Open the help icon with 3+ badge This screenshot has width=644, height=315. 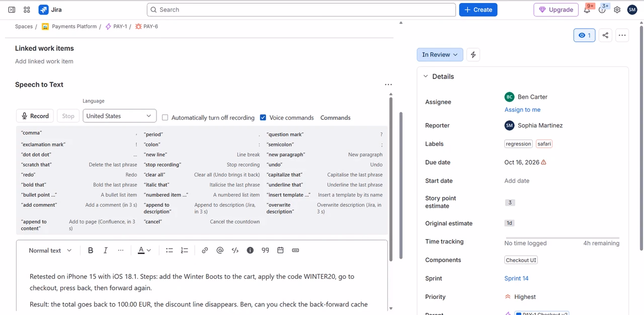pos(602,10)
